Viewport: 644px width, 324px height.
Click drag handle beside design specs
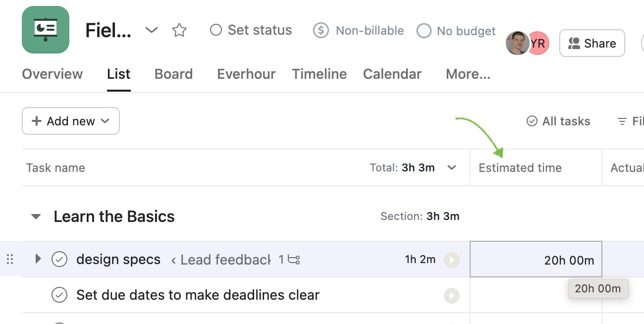click(10, 259)
